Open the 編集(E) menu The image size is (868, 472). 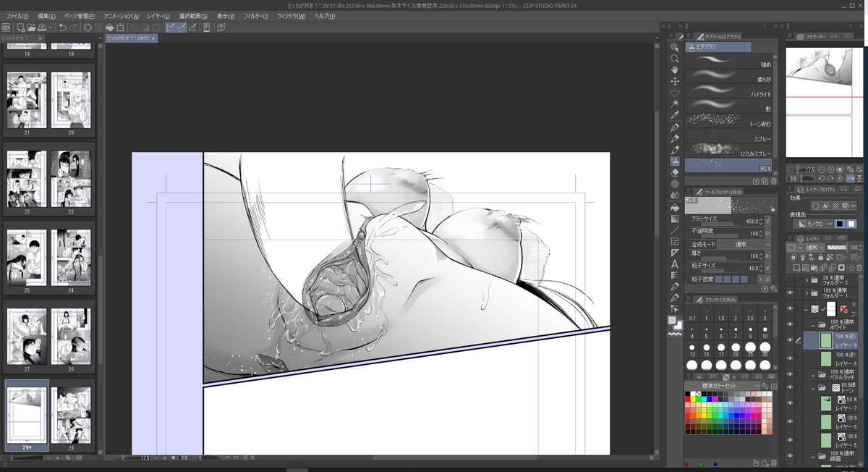[46, 16]
